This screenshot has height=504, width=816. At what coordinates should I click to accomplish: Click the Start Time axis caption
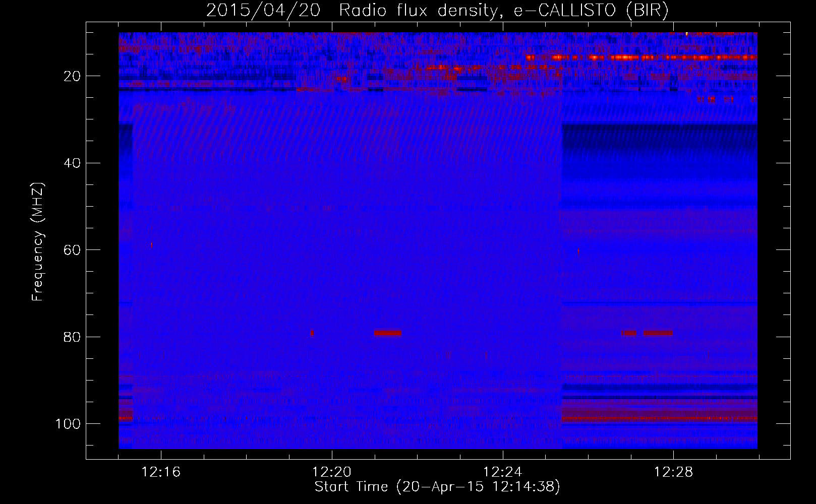pos(437,487)
